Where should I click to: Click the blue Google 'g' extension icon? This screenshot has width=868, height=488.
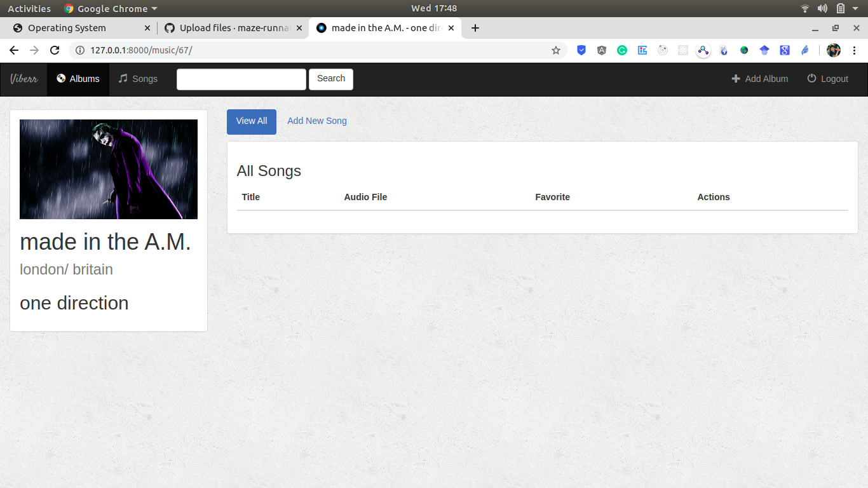point(785,50)
